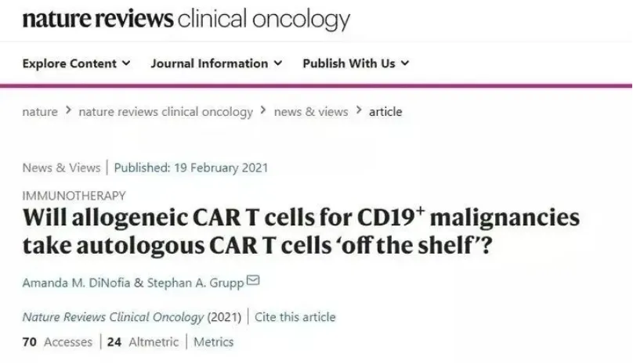This screenshot has width=633, height=364.
Task: View the 24 Altmetric score
Action: point(143,342)
